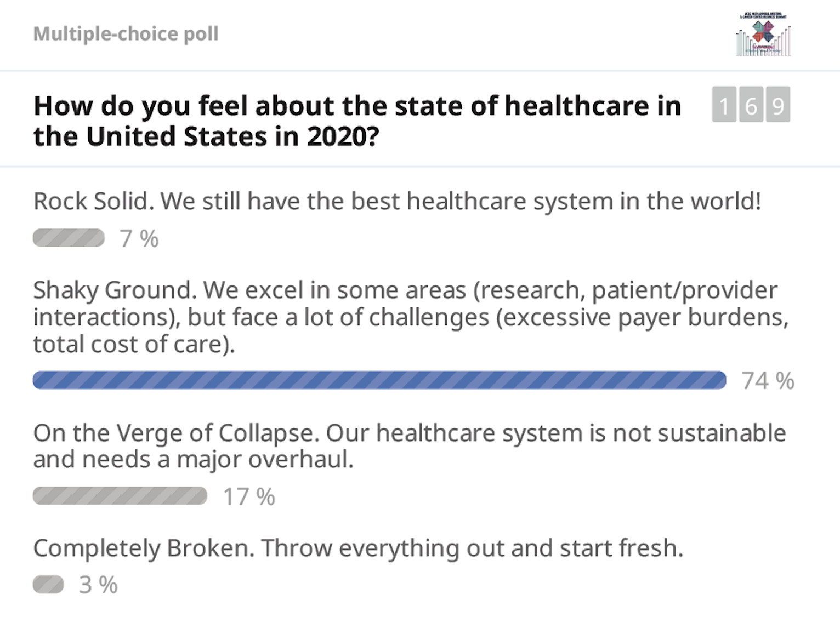Click the small 3% result bar

pyautogui.click(x=48, y=584)
